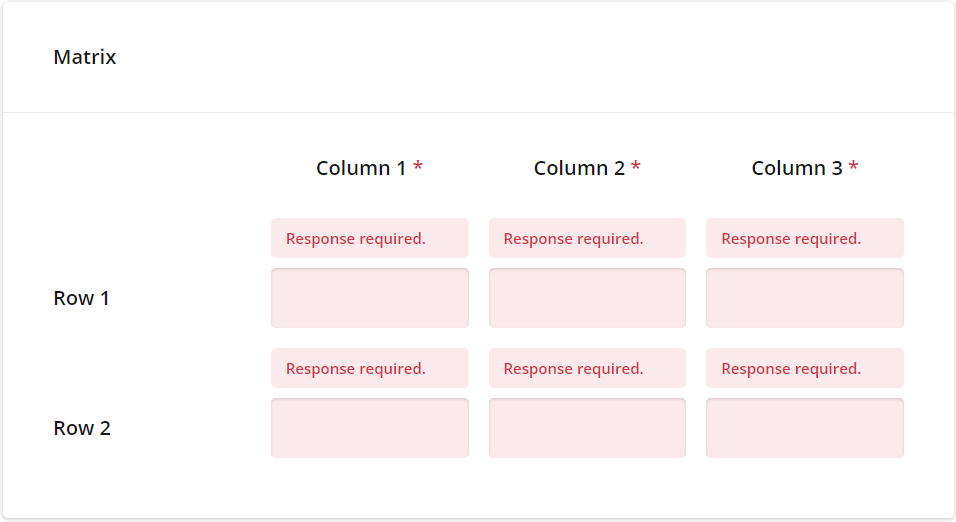Click the red asterisk beside Column 3
The height and width of the screenshot is (522, 956).
853,166
